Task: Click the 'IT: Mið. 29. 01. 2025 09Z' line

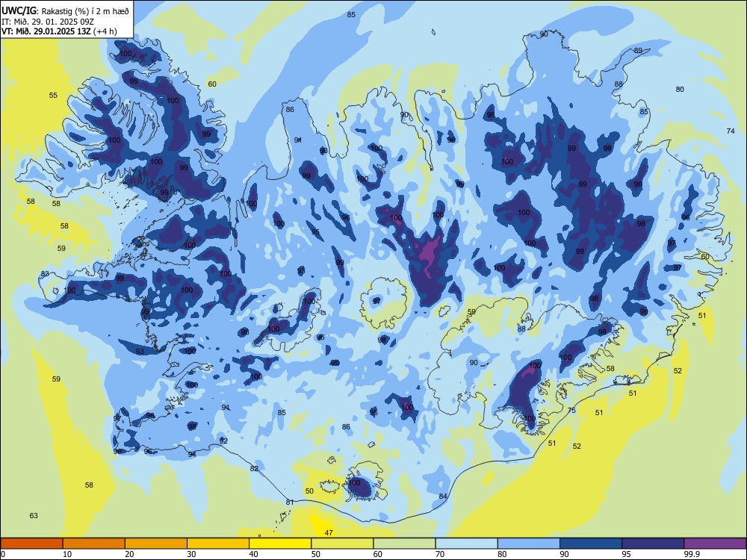Action: (48, 22)
